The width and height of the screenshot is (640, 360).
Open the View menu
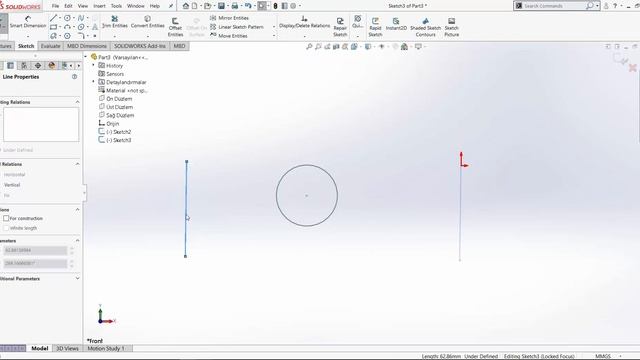click(83, 6)
